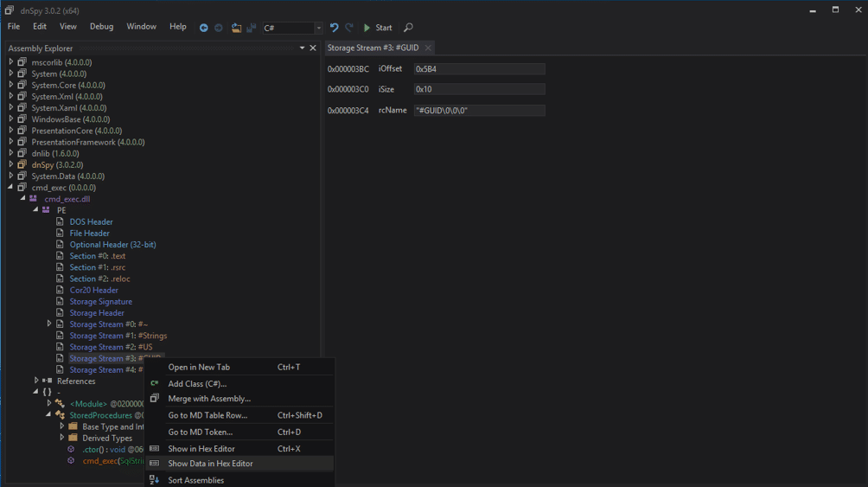Expand the dnSpy (3.0.2.0) node
Image resolution: width=868 pixels, height=487 pixels.
click(11, 164)
